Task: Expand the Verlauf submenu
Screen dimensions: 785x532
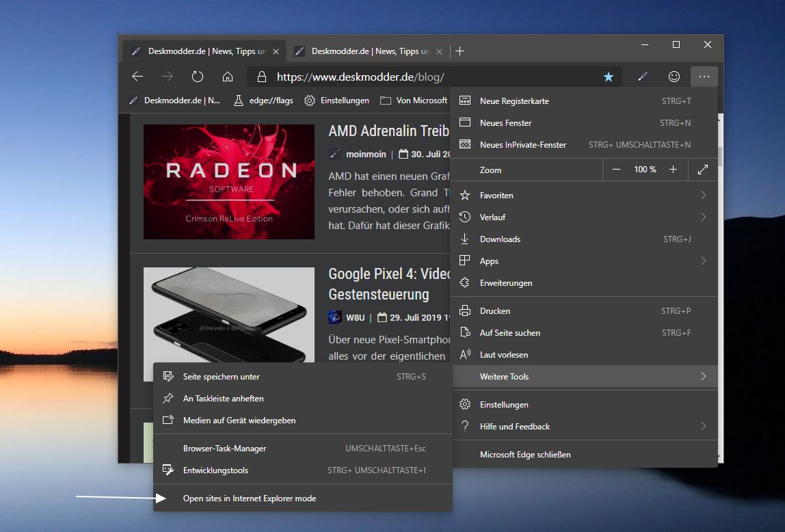Action: (584, 217)
